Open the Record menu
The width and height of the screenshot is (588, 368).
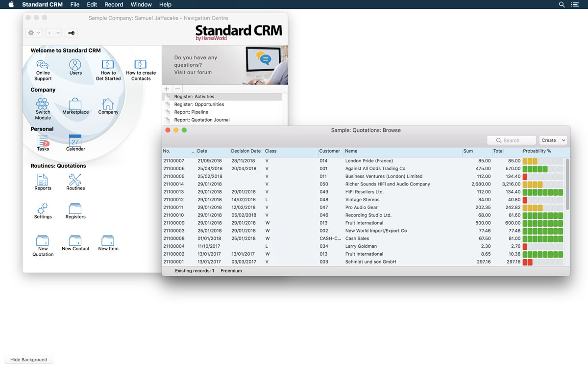(x=114, y=4)
